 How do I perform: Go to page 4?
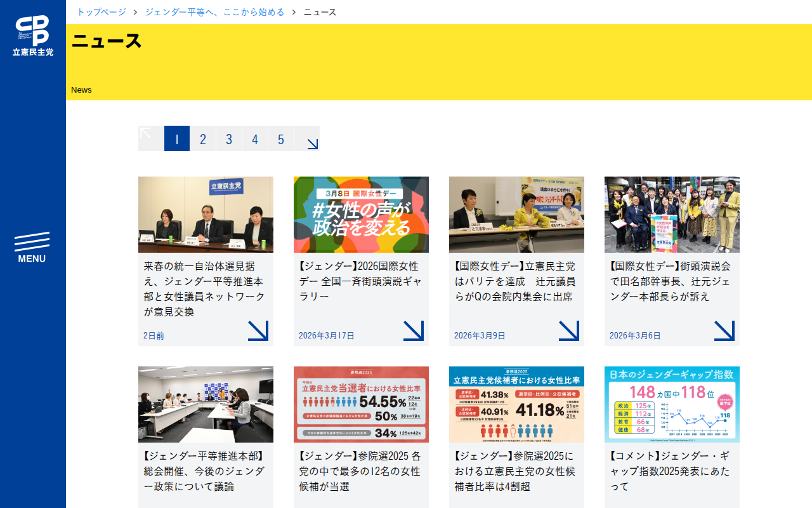click(x=255, y=138)
